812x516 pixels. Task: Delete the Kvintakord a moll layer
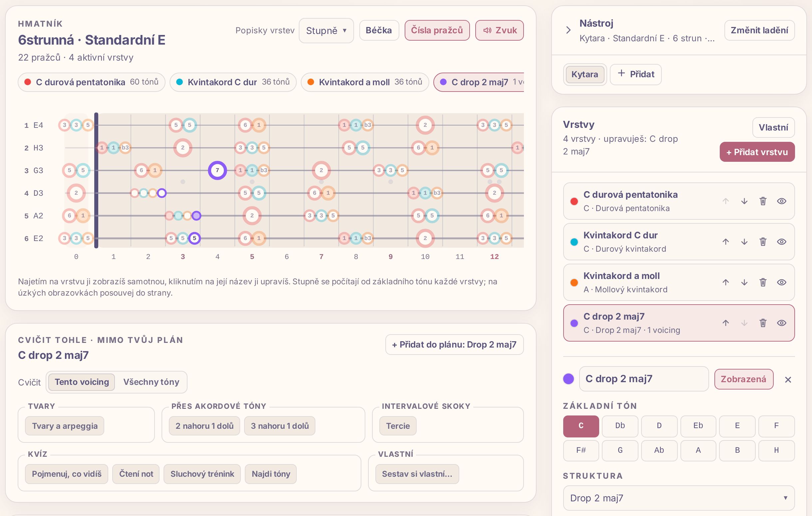[x=763, y=282]
